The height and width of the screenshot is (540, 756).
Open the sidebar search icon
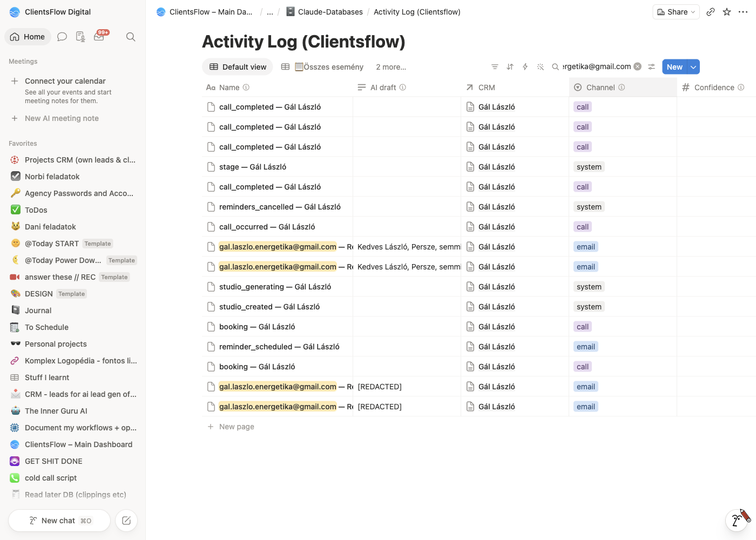point(131,37)
